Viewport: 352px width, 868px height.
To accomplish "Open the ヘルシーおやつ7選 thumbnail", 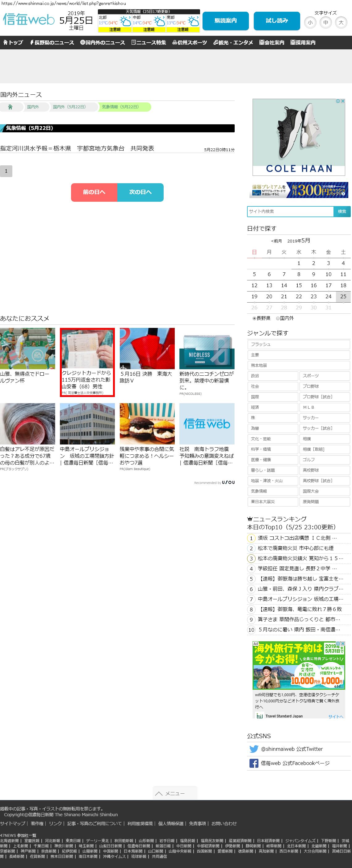I will click(147, 424).
